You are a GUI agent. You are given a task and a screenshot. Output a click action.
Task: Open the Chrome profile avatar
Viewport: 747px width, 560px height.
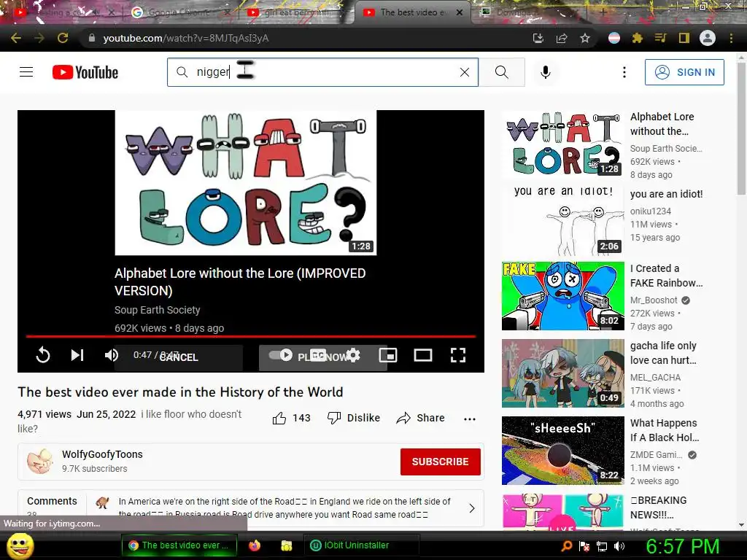click(x=708, y=38)
